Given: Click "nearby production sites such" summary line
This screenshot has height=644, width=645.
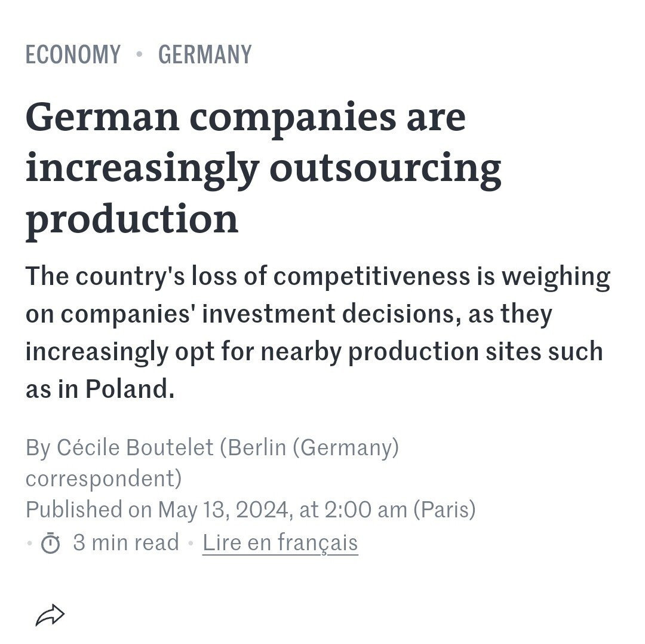Looking at the screenshot, I should click(x=475, y=352).
